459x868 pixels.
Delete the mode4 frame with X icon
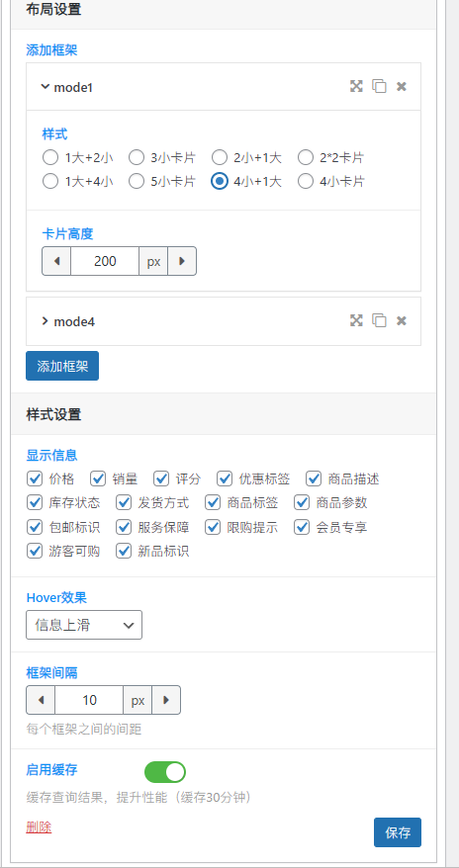coord(402,320)
